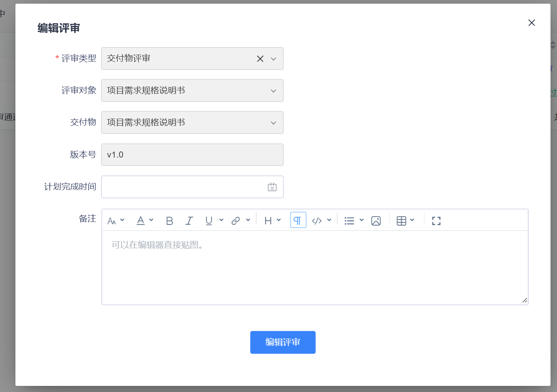Expand the 交付物 dropdown
The height and width of the screenshot is (392, 557).
tap(192, 123)
